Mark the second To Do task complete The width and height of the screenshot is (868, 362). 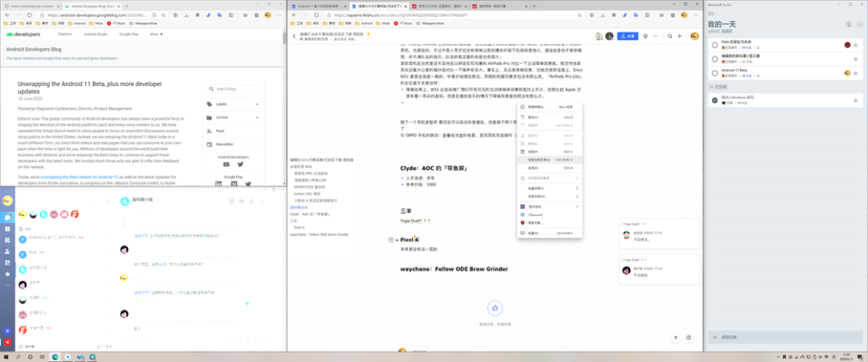coord(714,59)
